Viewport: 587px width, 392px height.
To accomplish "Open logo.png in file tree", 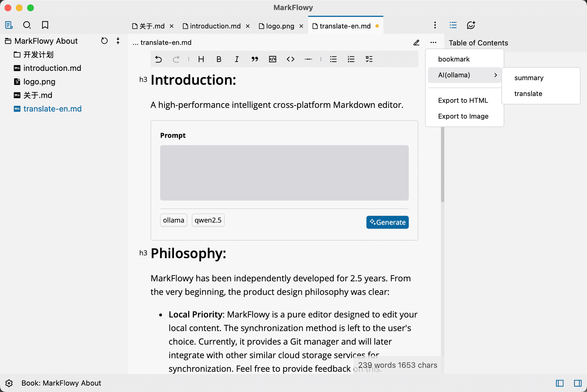I will pyautogui.click(x=35, y=82).
